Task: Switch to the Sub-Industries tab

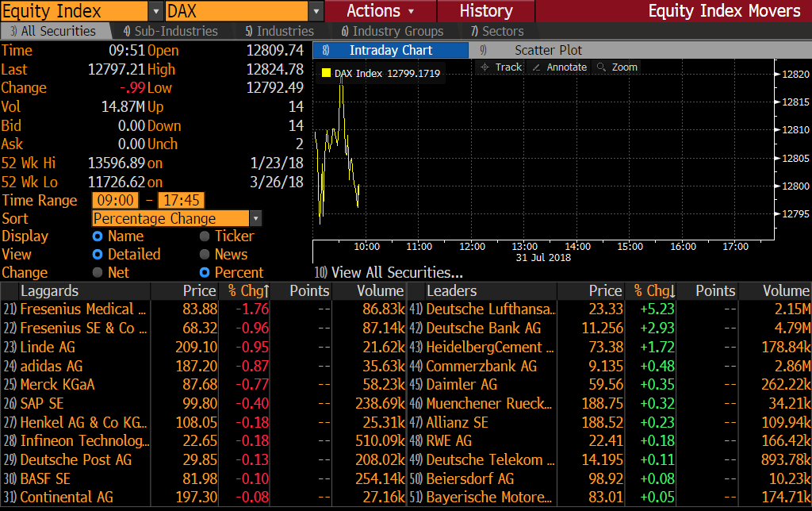Action: point(170,31)
